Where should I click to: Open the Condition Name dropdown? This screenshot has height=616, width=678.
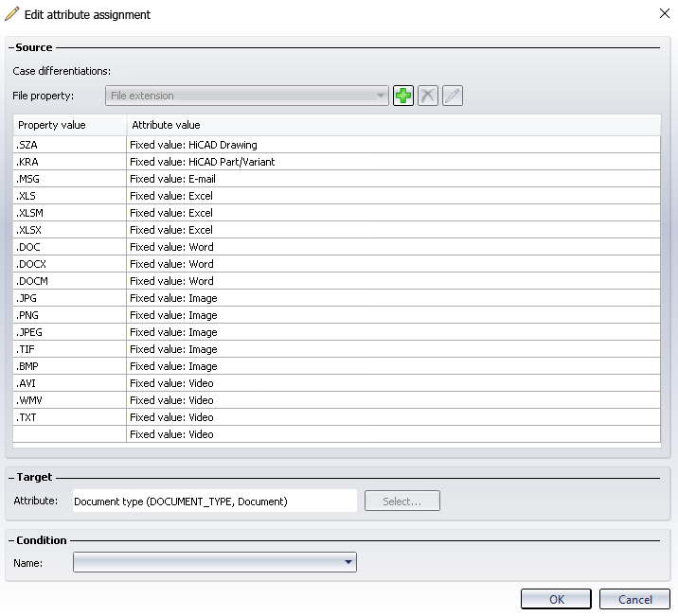215,562
